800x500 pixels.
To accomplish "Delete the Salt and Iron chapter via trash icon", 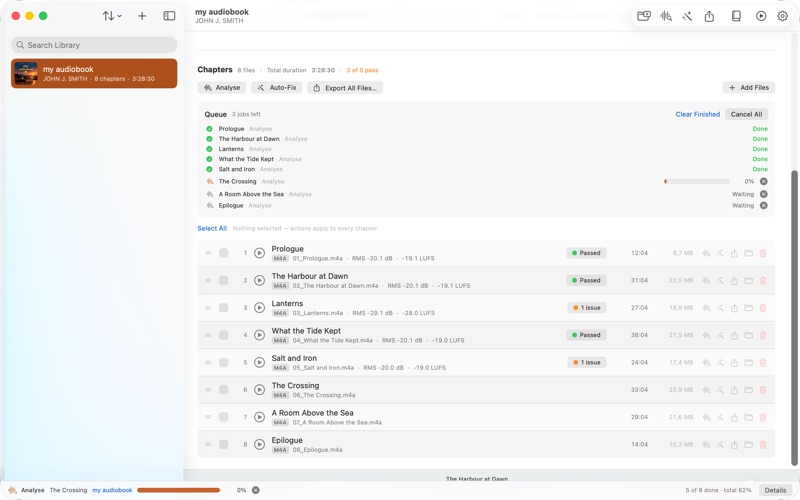I will [763, 362].
